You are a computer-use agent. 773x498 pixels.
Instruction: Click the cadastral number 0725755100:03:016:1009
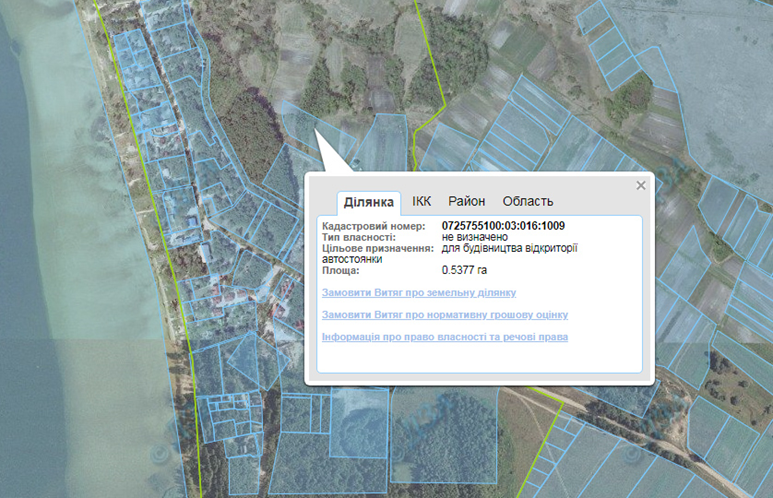tap(503, 226)
